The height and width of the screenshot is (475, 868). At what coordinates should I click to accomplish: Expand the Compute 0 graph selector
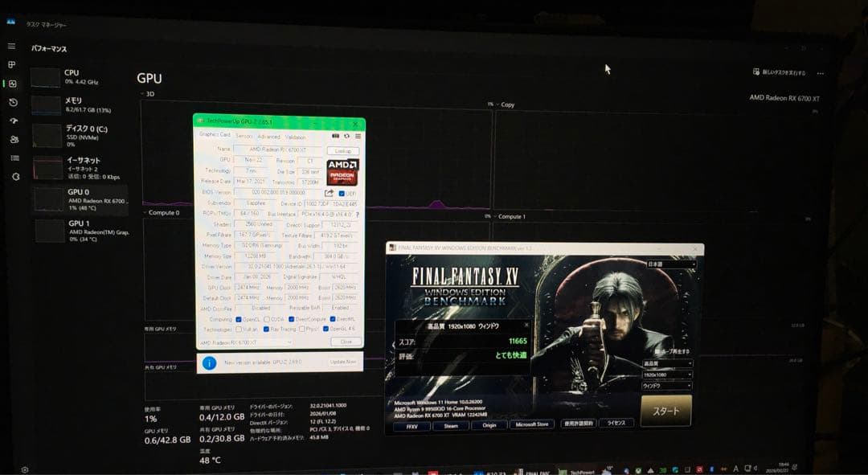(162, 213)
